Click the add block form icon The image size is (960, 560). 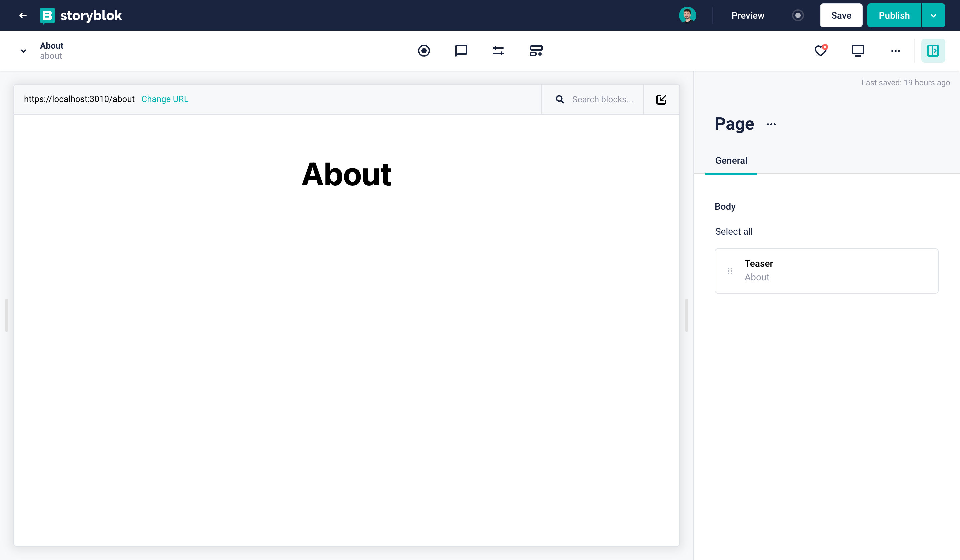pos(536,51)
